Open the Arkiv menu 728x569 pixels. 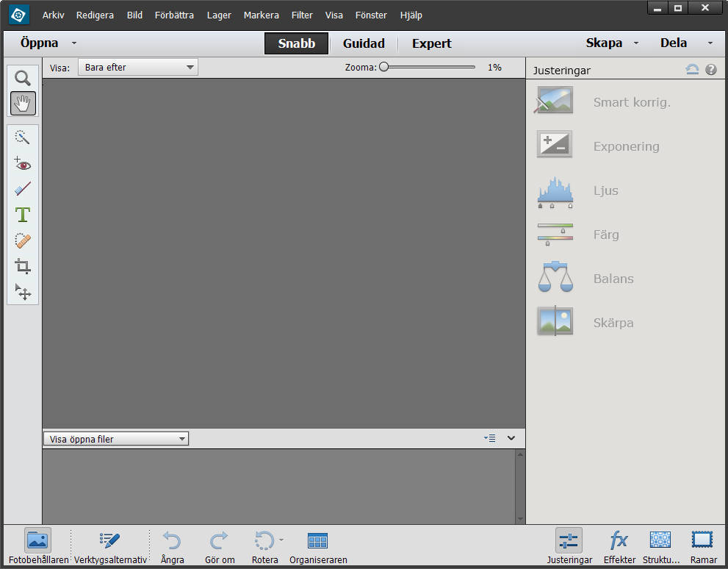coord(53,15)
